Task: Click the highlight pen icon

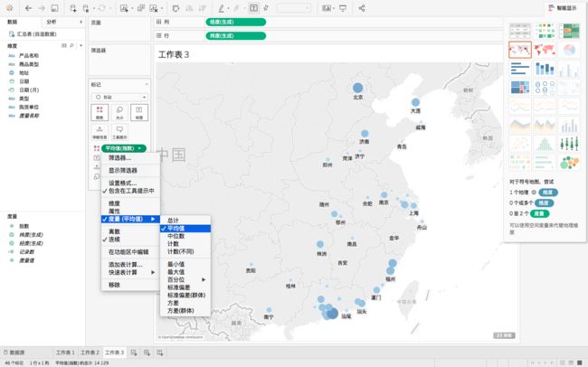Action: [x=222, y=8]
